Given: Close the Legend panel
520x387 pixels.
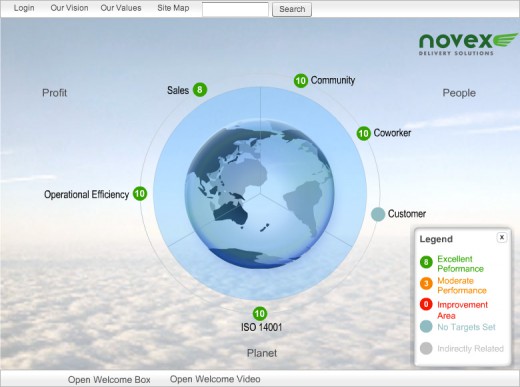Looking at the screenshot, I should pos(502,237).
